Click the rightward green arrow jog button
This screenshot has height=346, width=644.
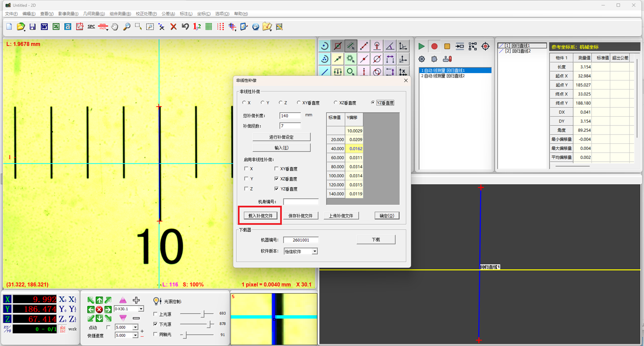click(108, 310)
